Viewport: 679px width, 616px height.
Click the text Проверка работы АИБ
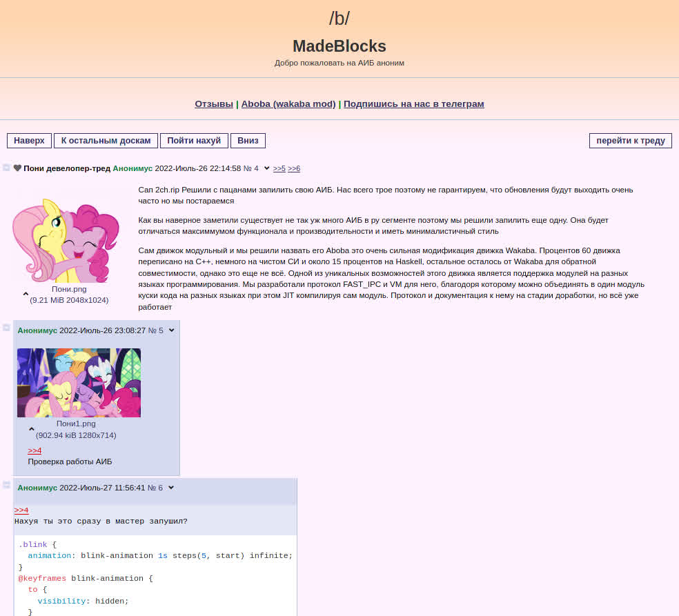(x=70, y=461)
